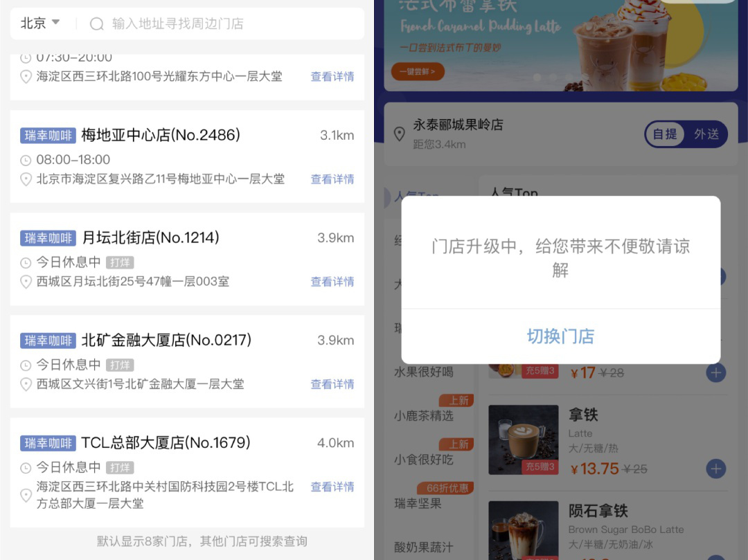
Task: Click the 瑞幸咖啡 tag on 月坛北街店
Action: click(x=48, y=238)
